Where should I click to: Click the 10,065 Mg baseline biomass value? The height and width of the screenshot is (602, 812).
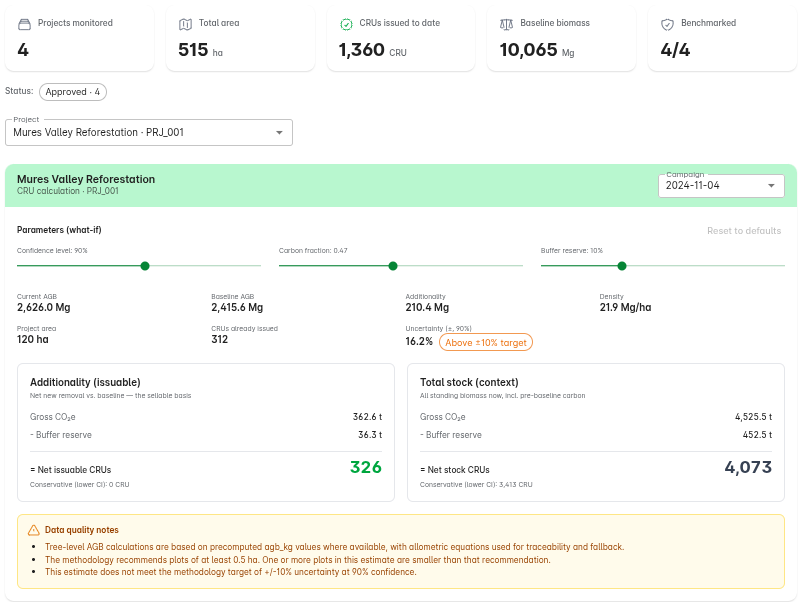(x=537, y=50)
